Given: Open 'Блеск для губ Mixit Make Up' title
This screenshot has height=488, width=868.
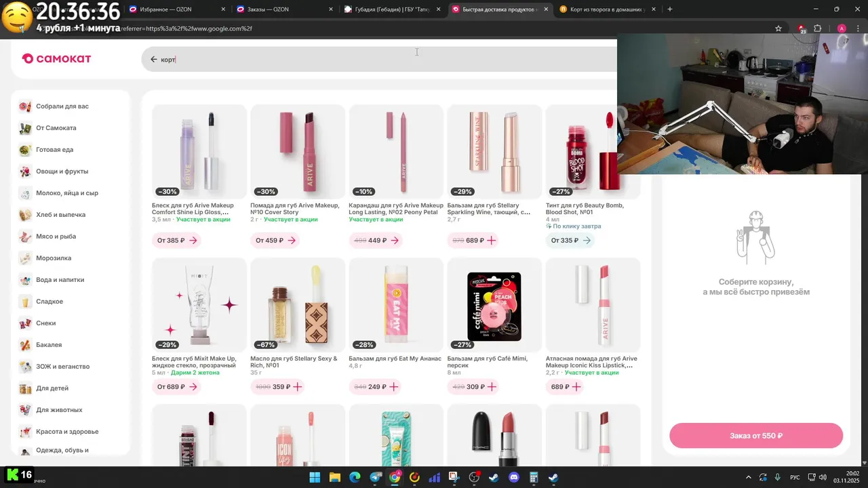Looking at the screenshot, I should tap(194, 362).
